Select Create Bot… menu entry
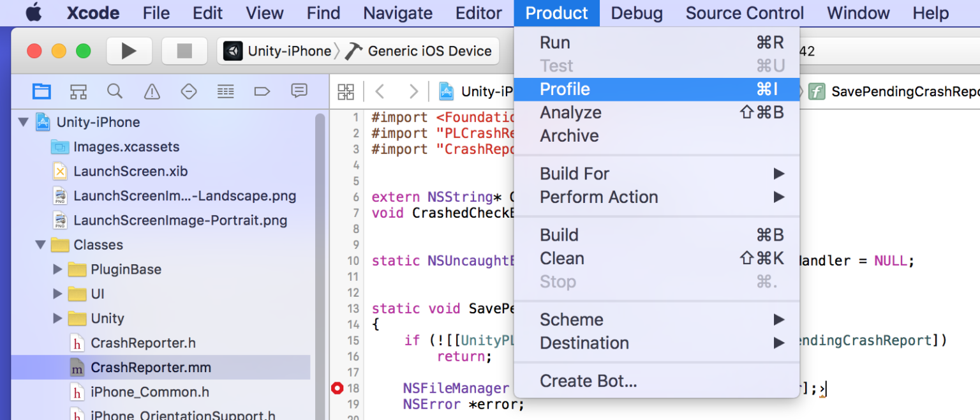 coord(657,381)
